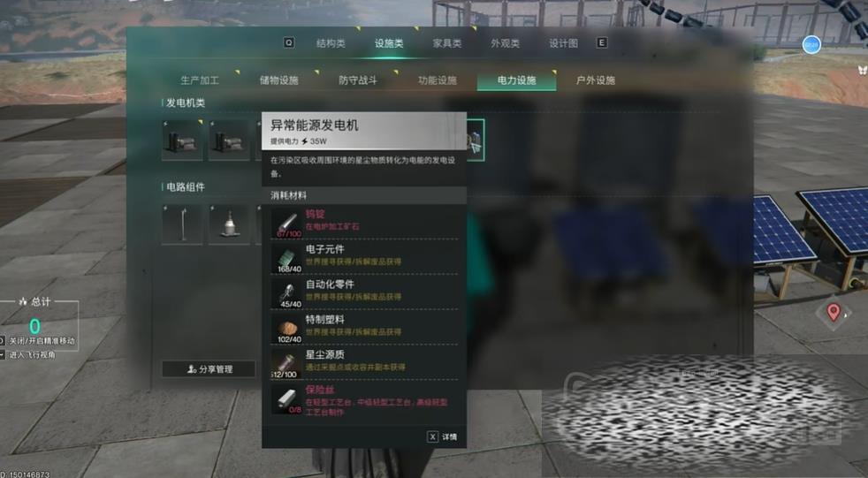Click the 星尘源质 material icon

click(x=288, y=365)
